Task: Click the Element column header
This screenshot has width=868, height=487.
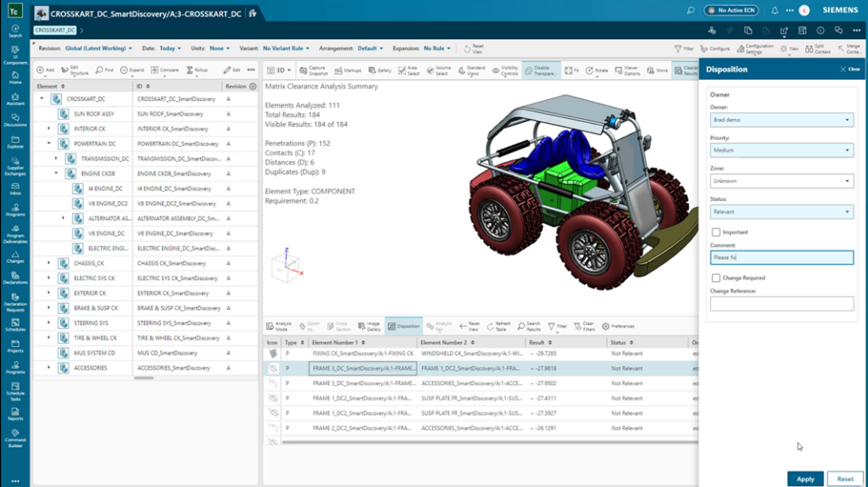Action: [x=51, y=87]
